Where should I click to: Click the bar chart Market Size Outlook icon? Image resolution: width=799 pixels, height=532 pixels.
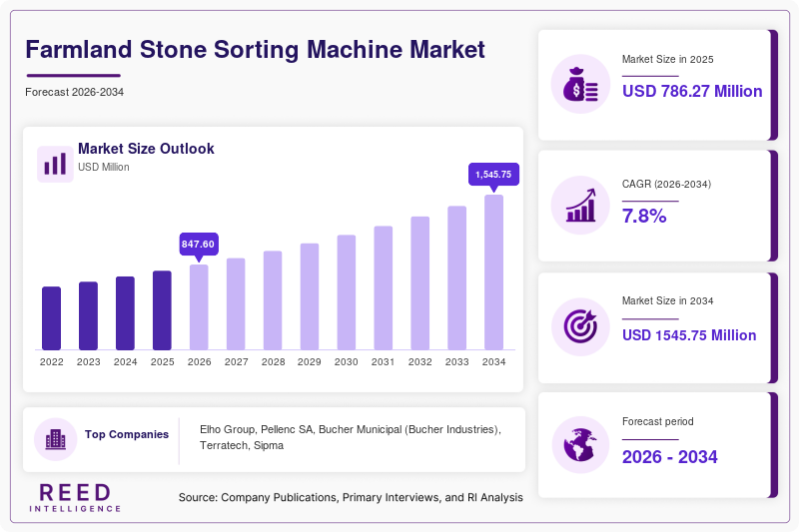pyautogui.click(x=55, y=164)
